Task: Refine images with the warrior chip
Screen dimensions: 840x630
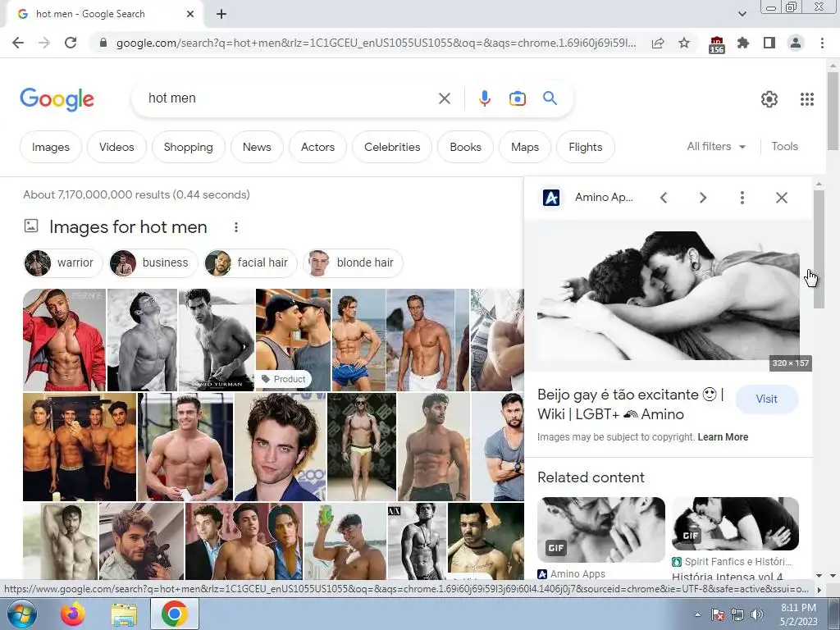Action: (63, 263)
